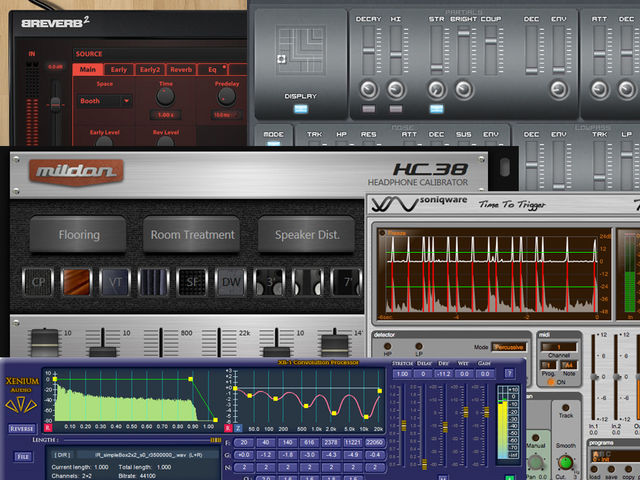Click the File button in XB-1
Screen dimensions: 640x480
click(x=22, y=456)
